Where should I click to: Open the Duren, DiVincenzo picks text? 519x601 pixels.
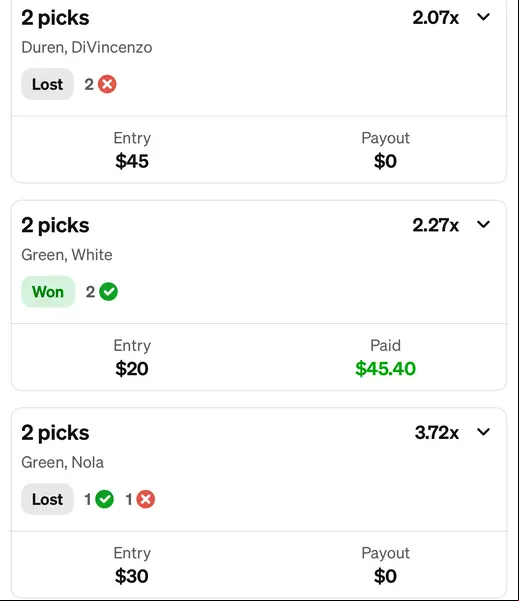(x=87, y=48)
